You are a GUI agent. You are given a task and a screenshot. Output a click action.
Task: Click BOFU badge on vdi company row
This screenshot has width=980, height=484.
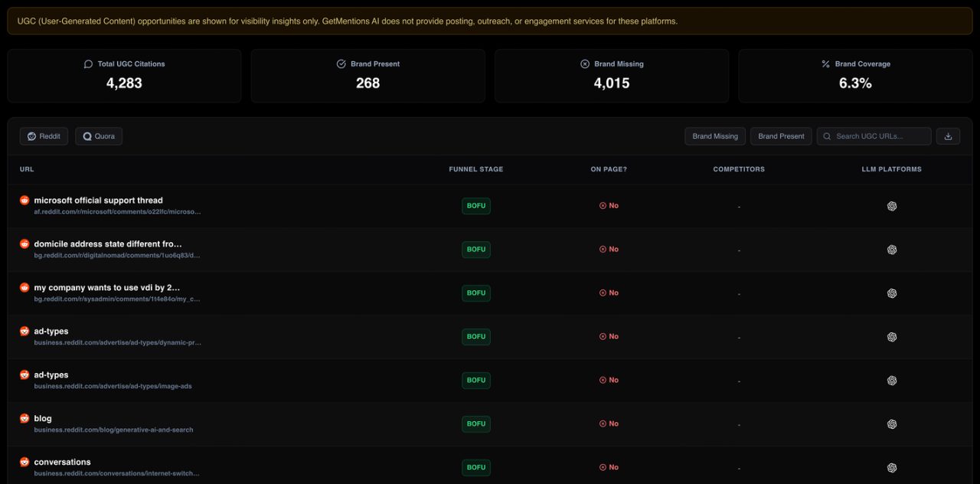pyautogui.click(x=476, y=293)
